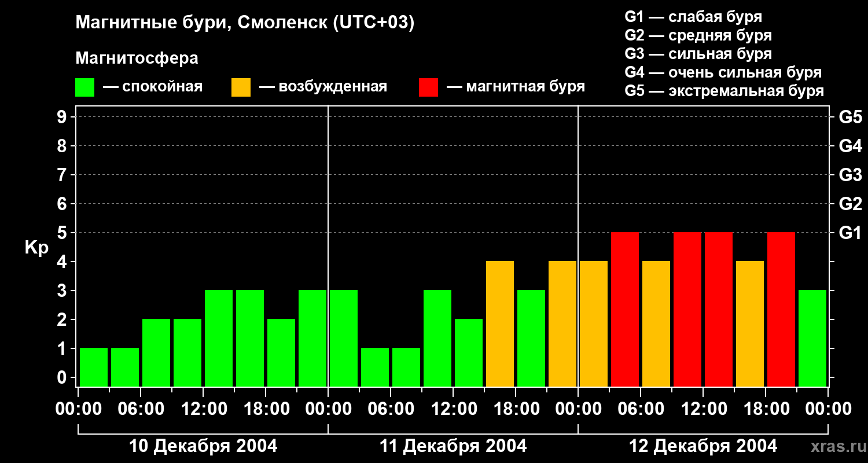Click the 11 December 18:00–21:00 green bar
Viewport: 868px width, 463px height.
[531, 338]
